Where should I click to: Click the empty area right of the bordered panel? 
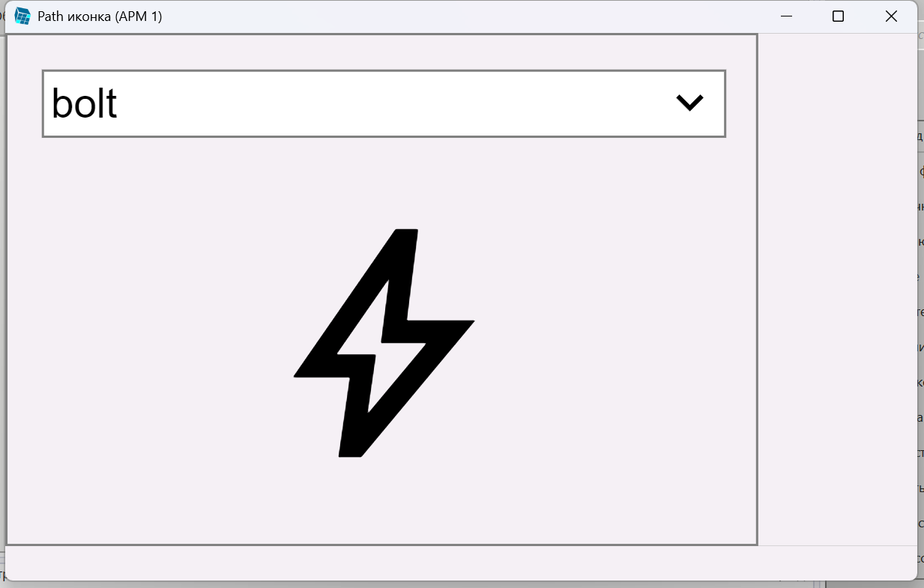pos(837,289)
